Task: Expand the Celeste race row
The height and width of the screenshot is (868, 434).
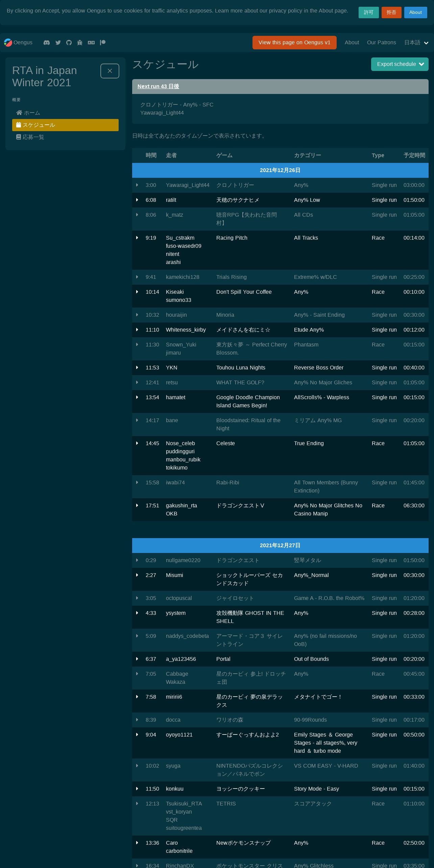Action: (137, 443)
